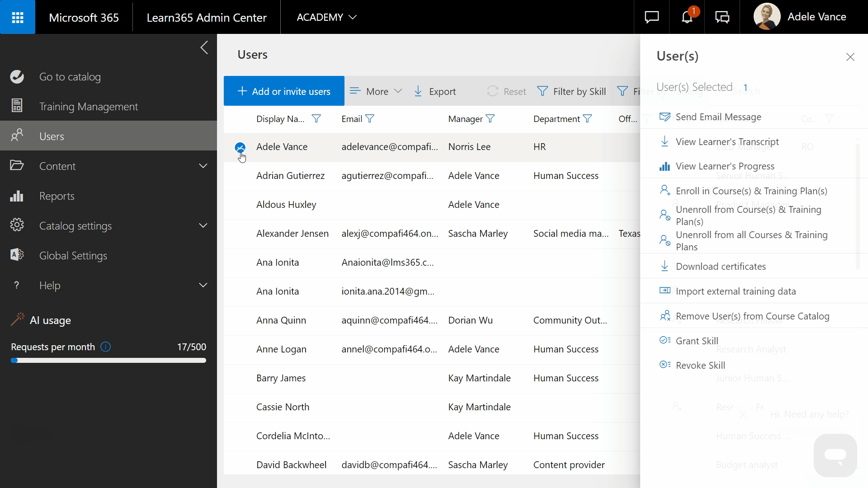This screenshot has width=868, height=488.
Task: Close the User(s) panel
Action: point(850,57)
